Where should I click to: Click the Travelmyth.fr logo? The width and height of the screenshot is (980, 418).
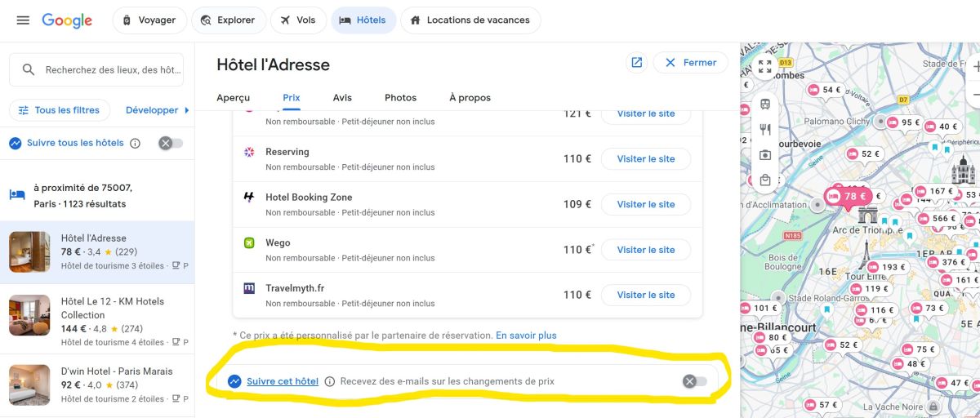pyautogui.click(x=250, y=288)
